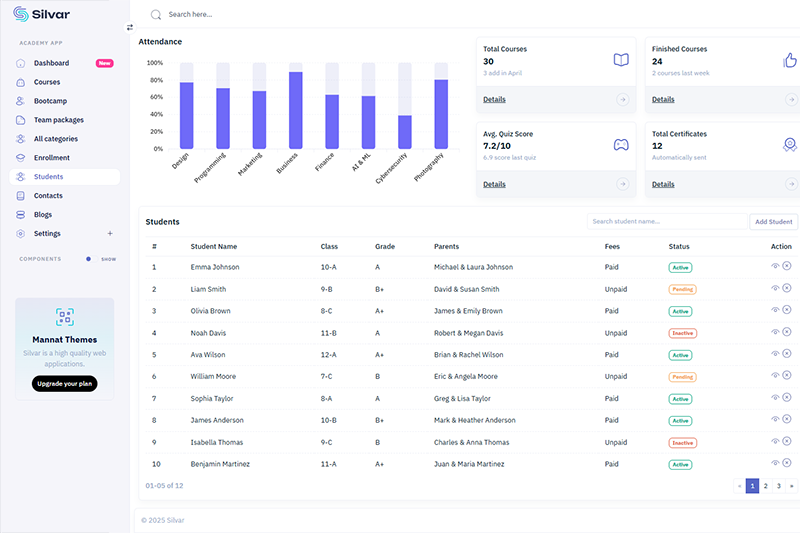Click the Add Student button
Image resolution: width=800 pixels, height=533 pixels.
pos(773,222)
